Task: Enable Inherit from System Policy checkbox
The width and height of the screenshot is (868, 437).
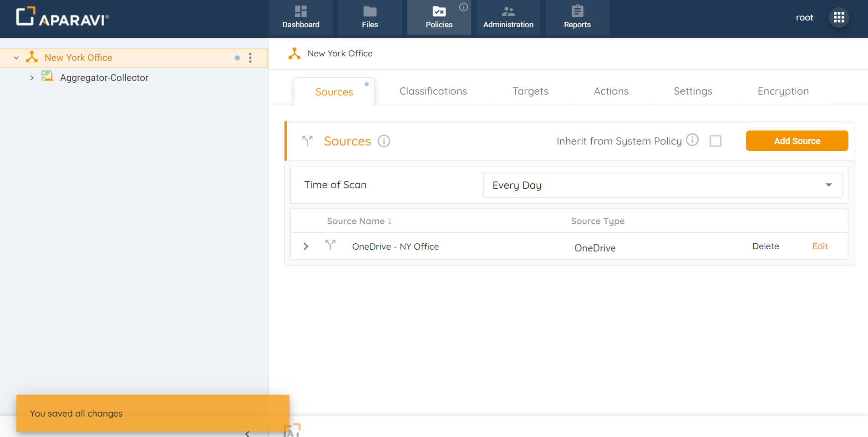Action: [715, 141]
